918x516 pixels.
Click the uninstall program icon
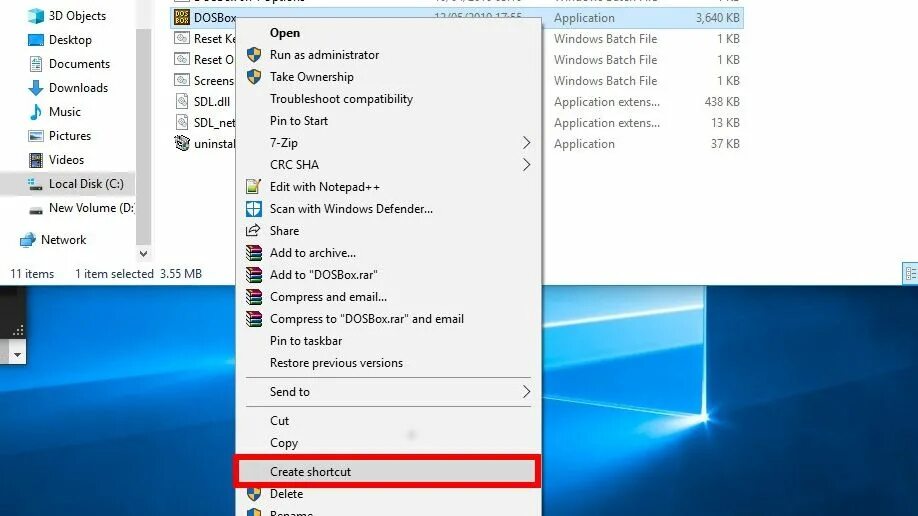pos(182,143)
